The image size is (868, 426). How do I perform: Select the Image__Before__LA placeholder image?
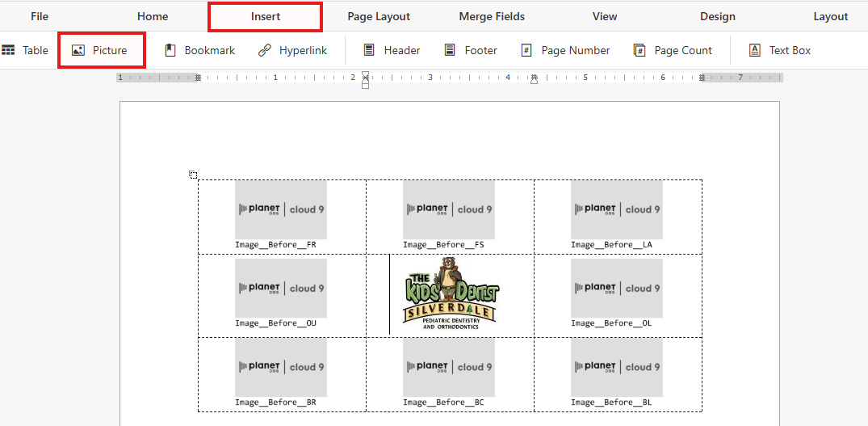617,209
